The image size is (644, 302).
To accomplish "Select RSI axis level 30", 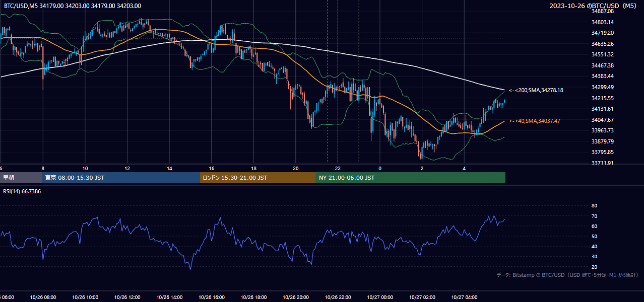I will click(594, 257).
